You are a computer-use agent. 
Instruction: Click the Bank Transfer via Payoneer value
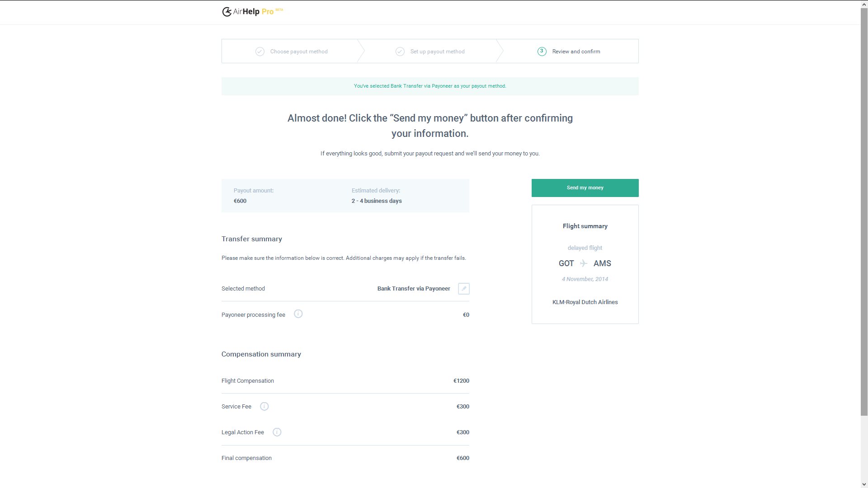point(414,289)
